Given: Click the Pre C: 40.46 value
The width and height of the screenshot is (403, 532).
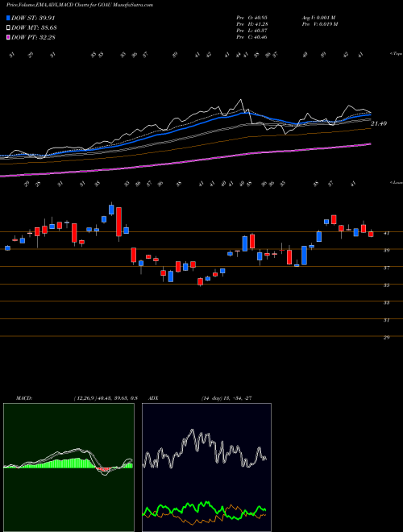Looking at the screenshot, I should coord(252,37).
